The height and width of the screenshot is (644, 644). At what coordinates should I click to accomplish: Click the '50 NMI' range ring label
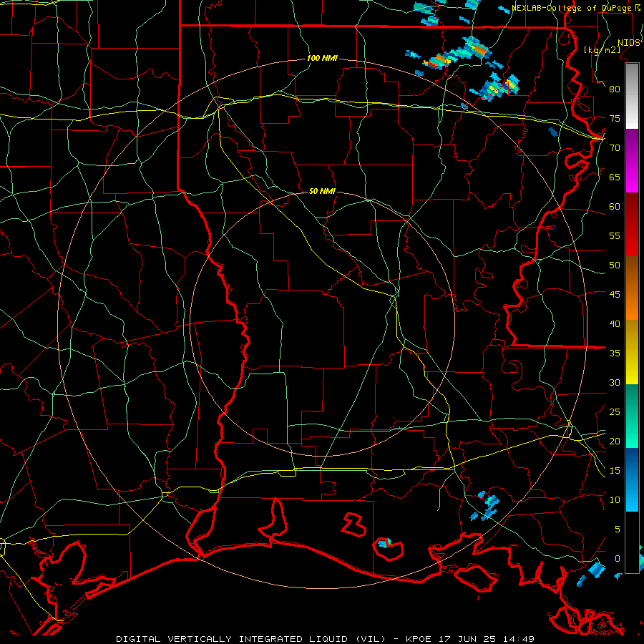[322, 191]
